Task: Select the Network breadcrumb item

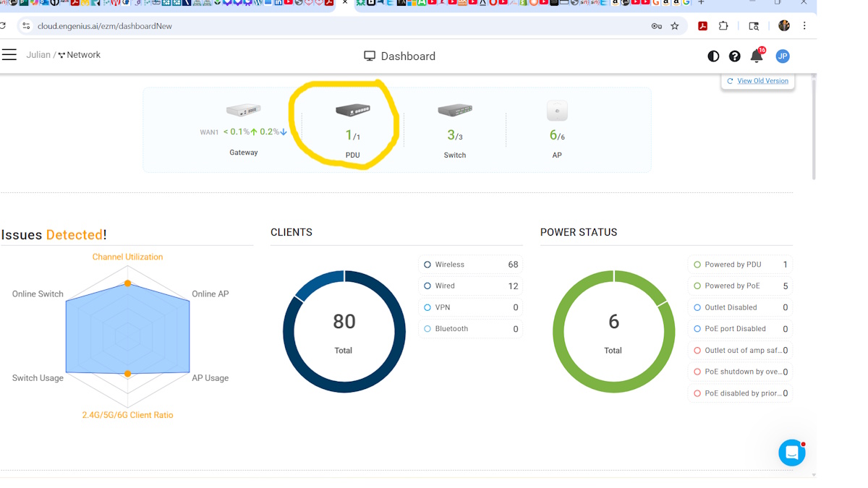Action: point(83,55)
